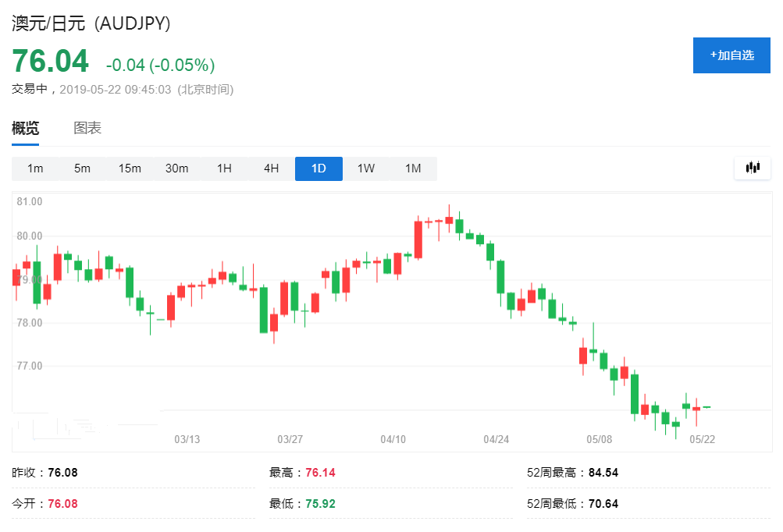
Task: Click the 04/10 date label on axis
Action: (x=393, y=440)
